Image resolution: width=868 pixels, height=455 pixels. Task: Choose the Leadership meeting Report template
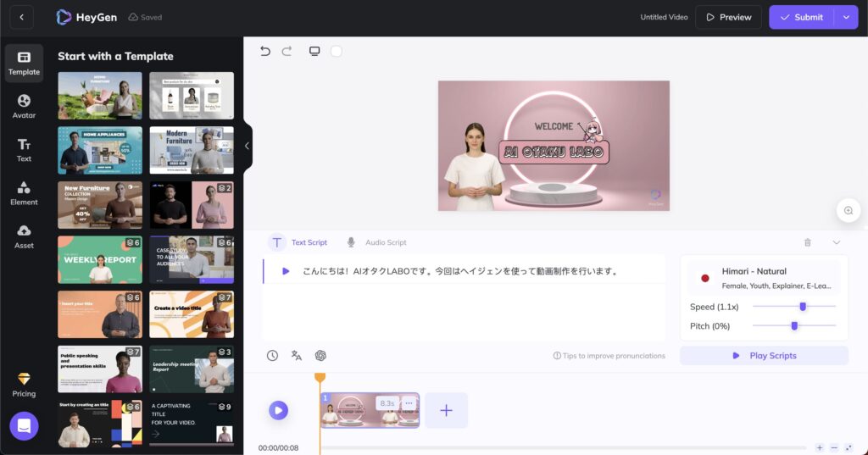(x=192, y=369)
